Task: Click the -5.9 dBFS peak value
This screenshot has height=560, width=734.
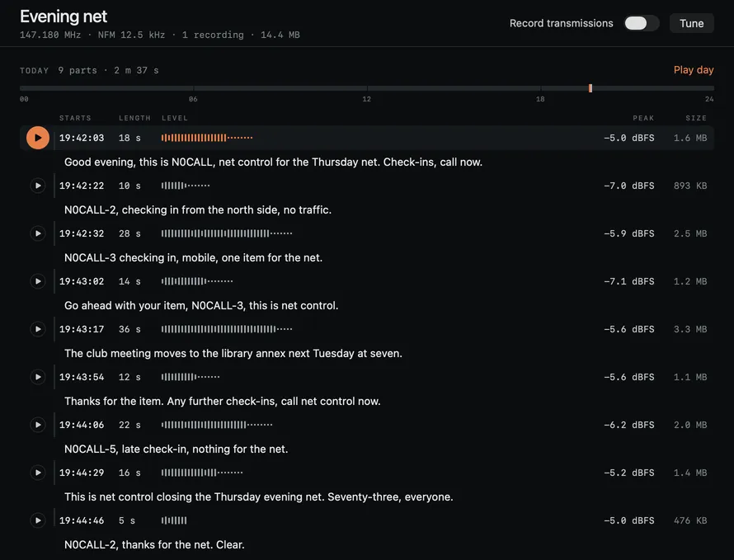Action: [629, 233]
